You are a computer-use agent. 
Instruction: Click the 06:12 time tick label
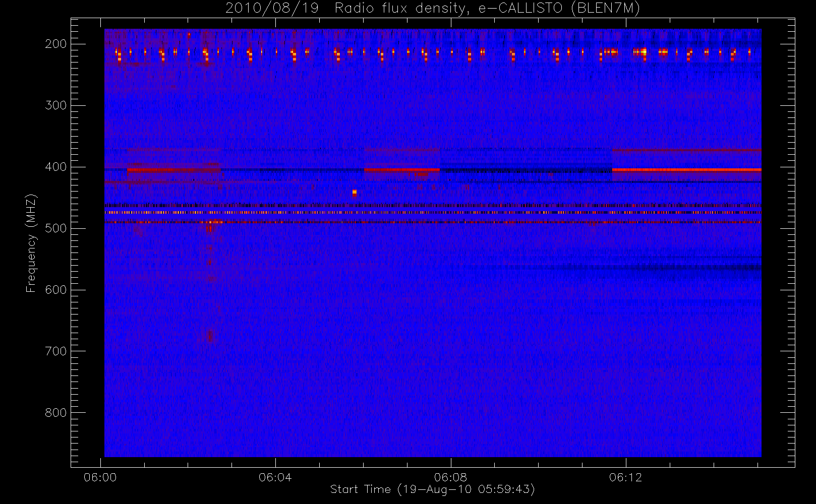(x=625, y=477)
